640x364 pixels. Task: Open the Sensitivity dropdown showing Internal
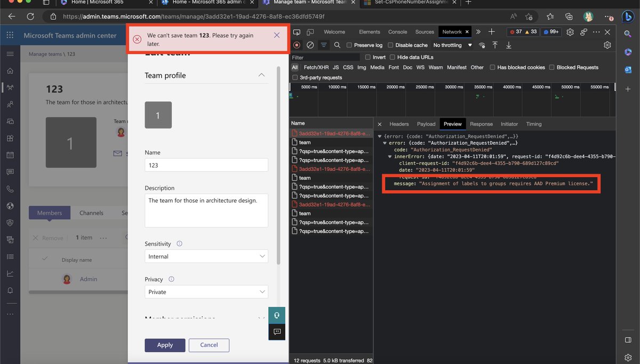click(206, 256)
